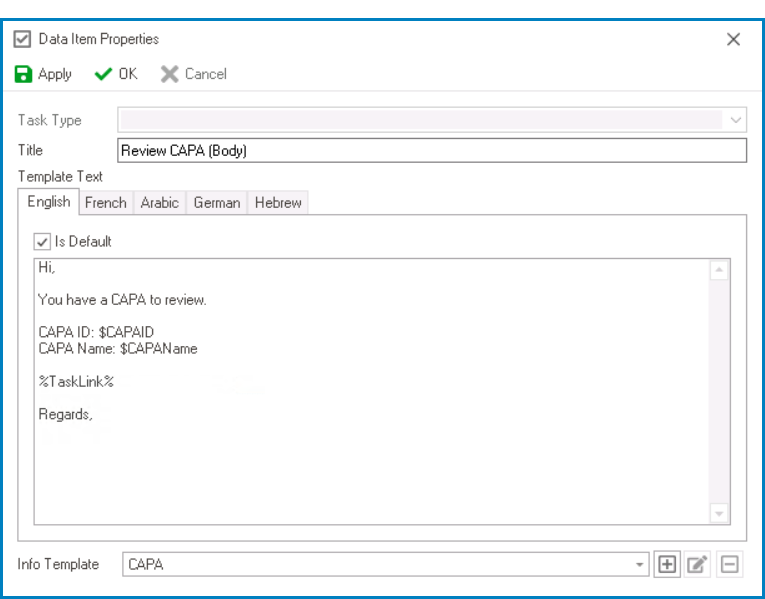Add a new Info Template with plus icon
The width and height of the screenshot is (765, 599).
pyautogui.click(x=667, y=564)
